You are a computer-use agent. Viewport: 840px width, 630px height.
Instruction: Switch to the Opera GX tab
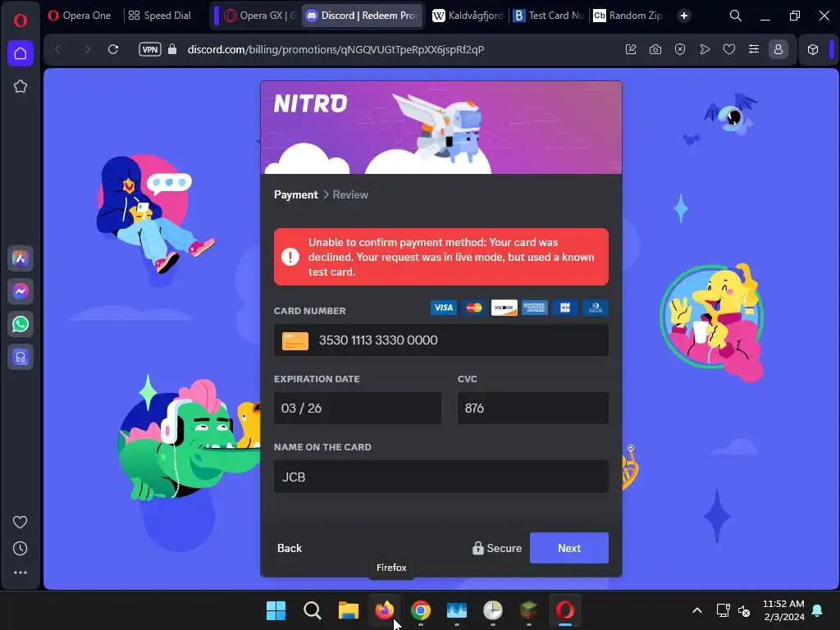258,16
